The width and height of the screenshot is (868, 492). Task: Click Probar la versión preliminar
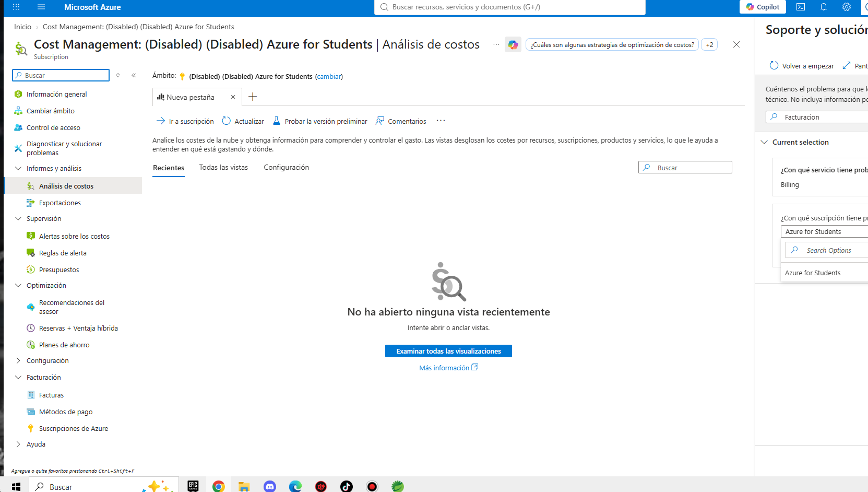click(x=320, y=121)
